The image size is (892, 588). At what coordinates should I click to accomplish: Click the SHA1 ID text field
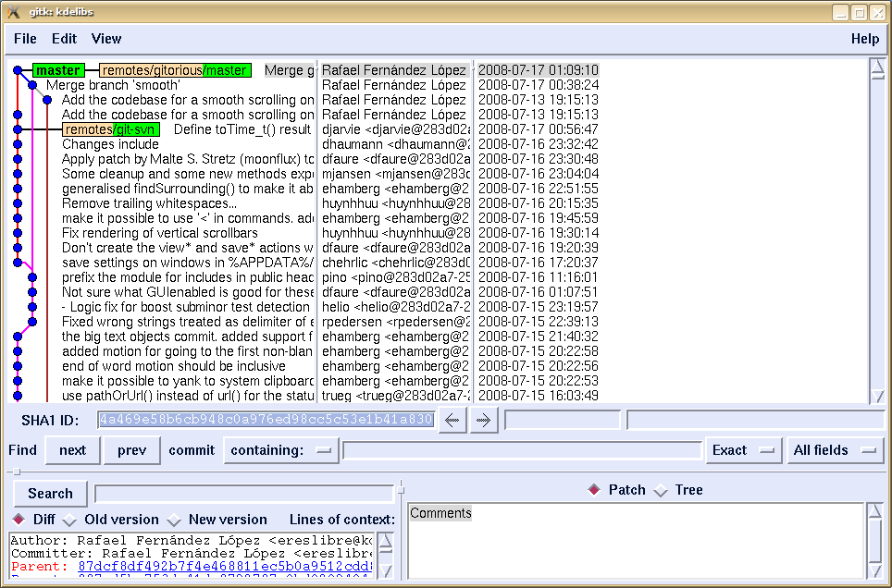(x=266, y=420)
